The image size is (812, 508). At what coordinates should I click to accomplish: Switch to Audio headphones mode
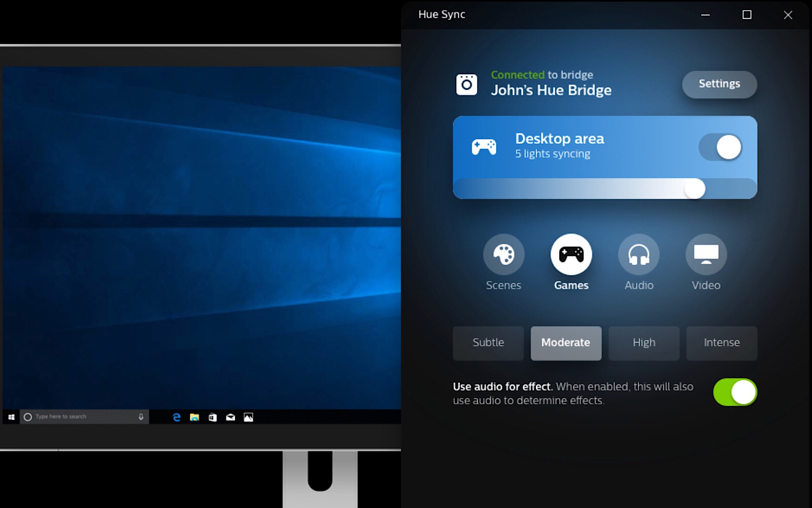pos(638,255)
